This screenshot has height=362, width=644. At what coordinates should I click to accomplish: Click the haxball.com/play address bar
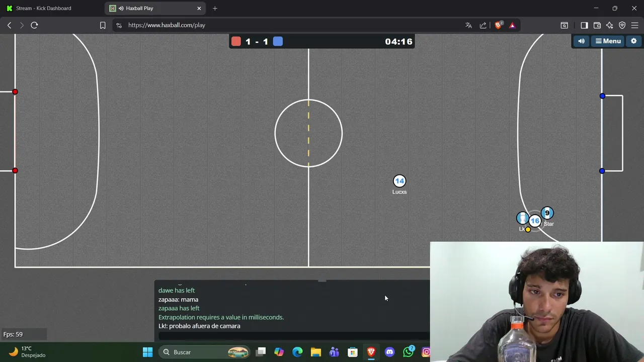click(292, 25)
